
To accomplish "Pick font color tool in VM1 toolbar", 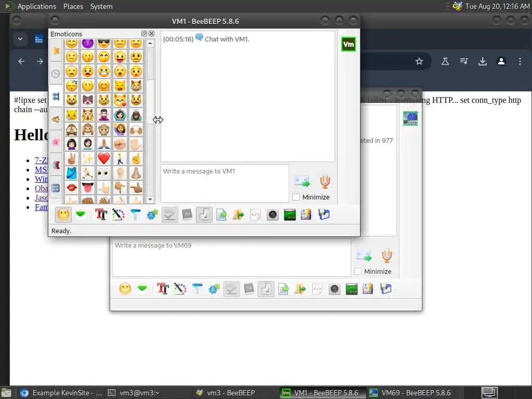I will tap(118, 215).
